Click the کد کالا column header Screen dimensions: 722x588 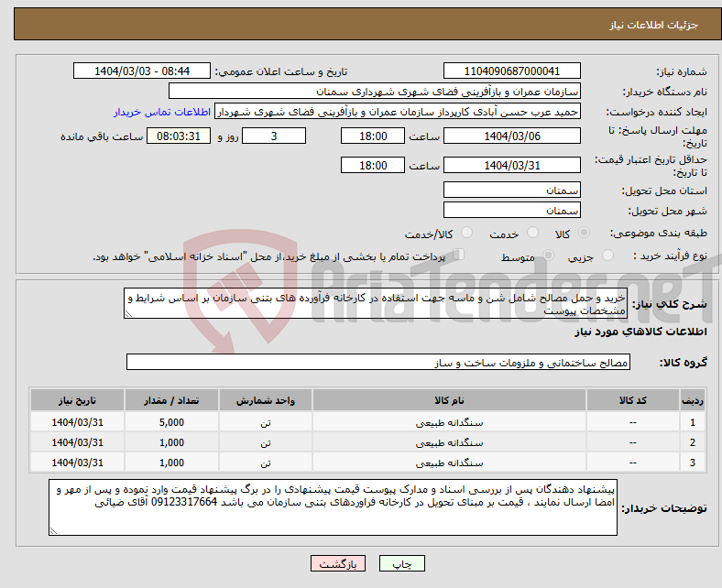tap(633, 400)
